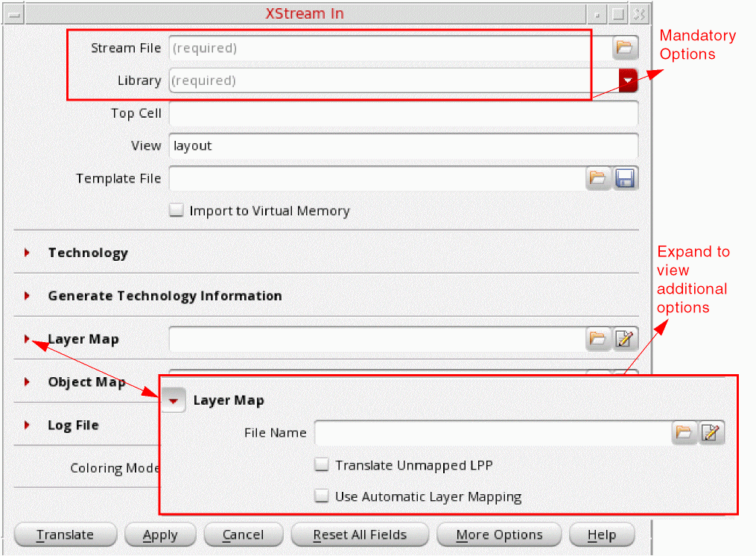
Task: Click Reset All Fields button
Action: (360, 535)
